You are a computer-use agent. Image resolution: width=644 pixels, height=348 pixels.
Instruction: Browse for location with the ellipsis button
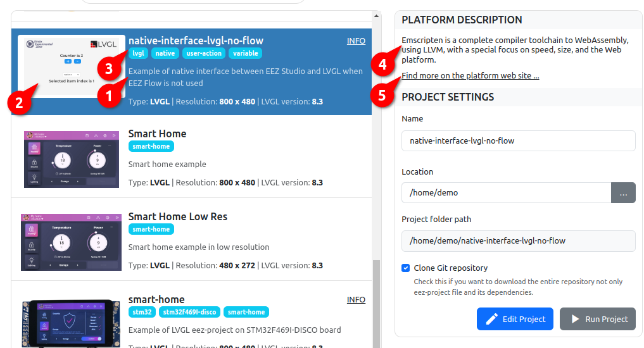coord(623,192)
